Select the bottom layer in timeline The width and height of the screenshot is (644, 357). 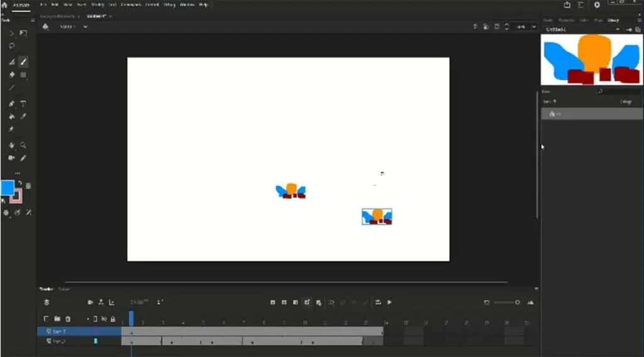pyautogui.click(x=79, y=341)
